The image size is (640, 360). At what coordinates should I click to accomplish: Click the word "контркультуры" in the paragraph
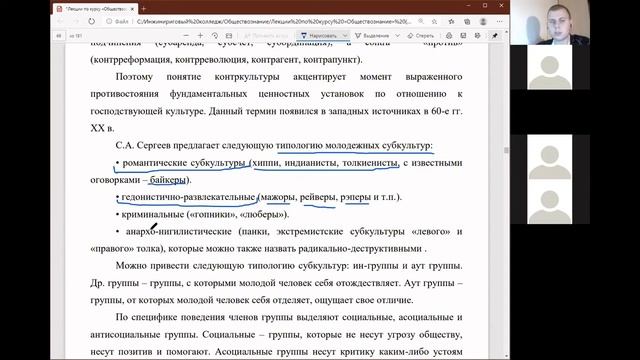coord(247,77)
